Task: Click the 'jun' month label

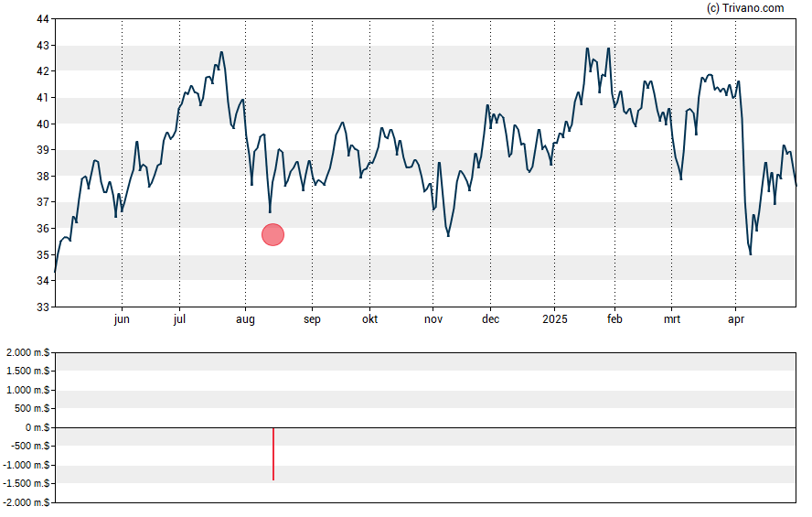Action: point(122,319)
